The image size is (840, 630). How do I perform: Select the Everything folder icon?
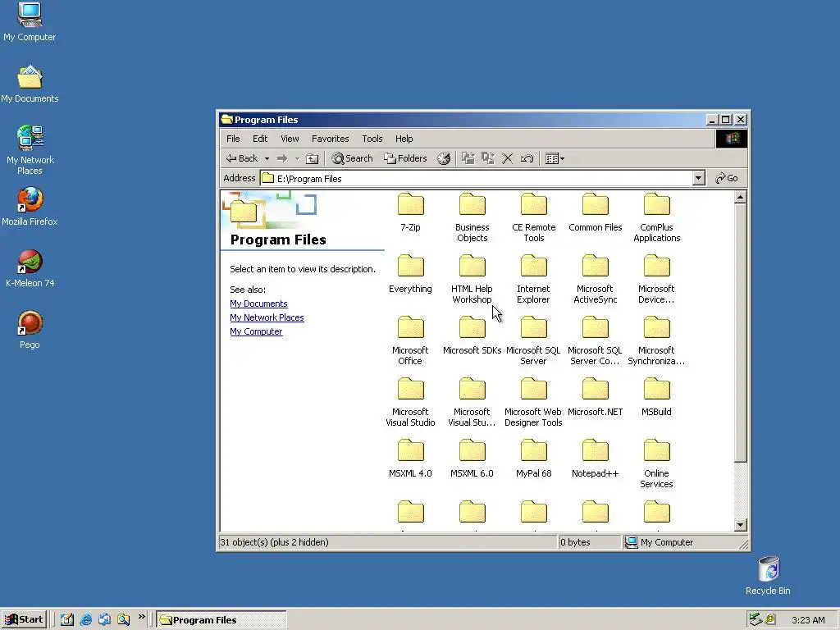[410, 267]
